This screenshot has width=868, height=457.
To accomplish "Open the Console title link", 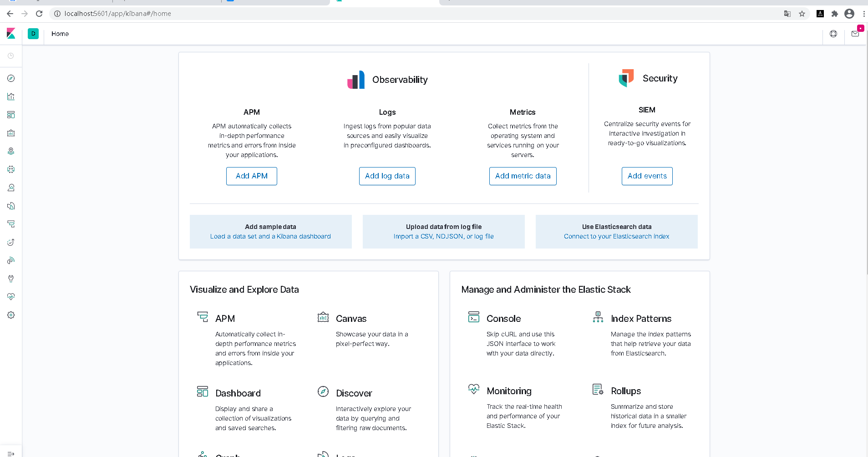I will point(504,319).
